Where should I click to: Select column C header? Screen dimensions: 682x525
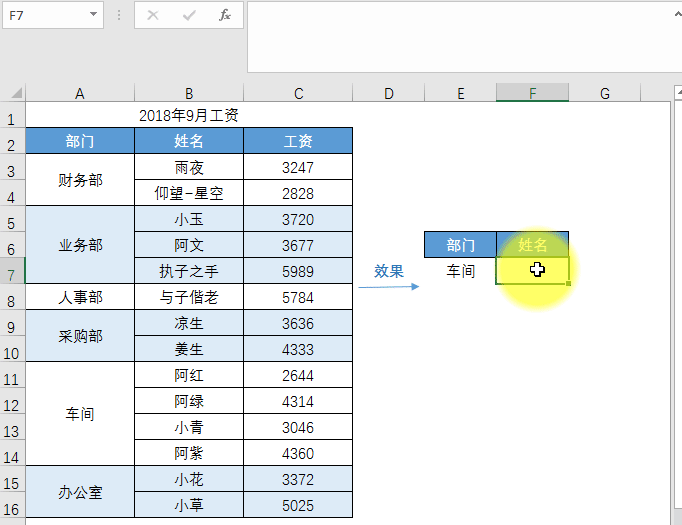tap(298, 93)
